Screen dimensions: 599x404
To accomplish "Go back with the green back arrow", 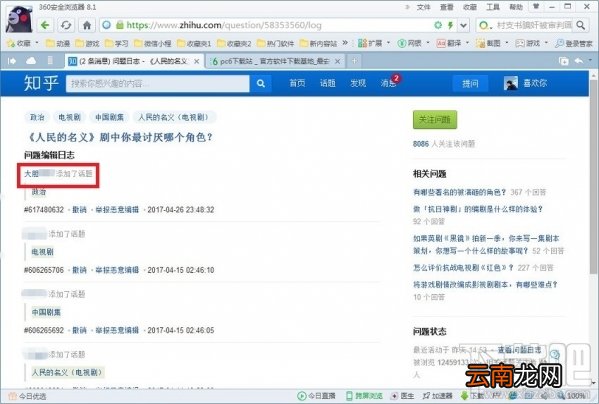I will pyautogui.click(x=45, y=25).
